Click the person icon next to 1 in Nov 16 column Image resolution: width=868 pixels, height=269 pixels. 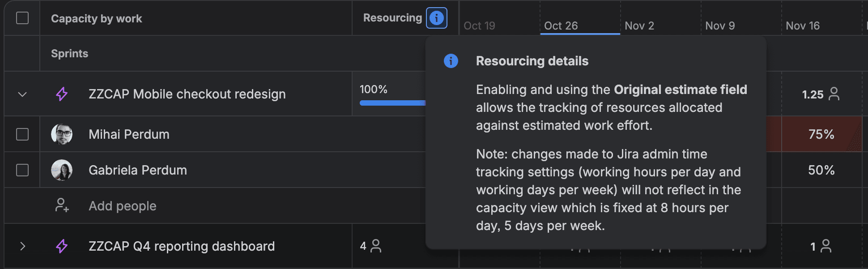[x=826, y=246]
